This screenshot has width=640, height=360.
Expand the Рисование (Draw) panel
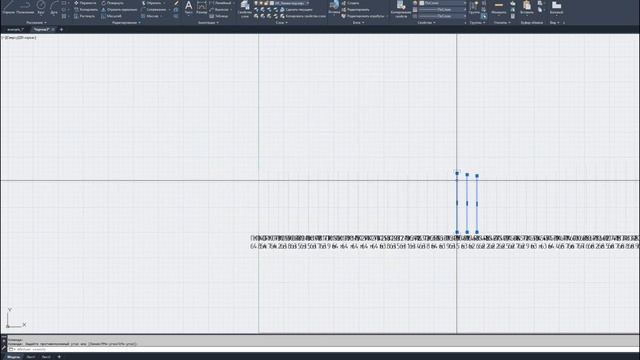pyautogui.click(x=36, y=22)
